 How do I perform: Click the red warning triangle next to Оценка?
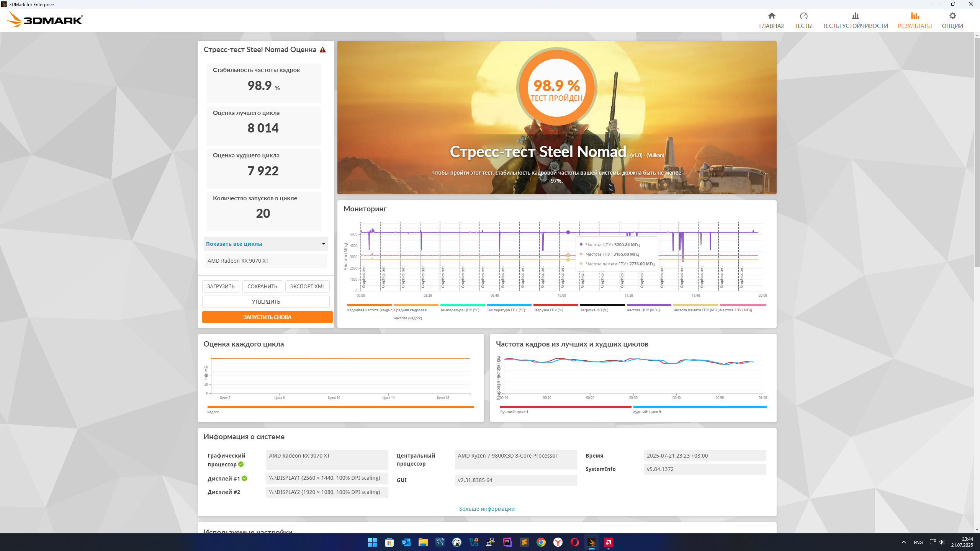(322, 50)
